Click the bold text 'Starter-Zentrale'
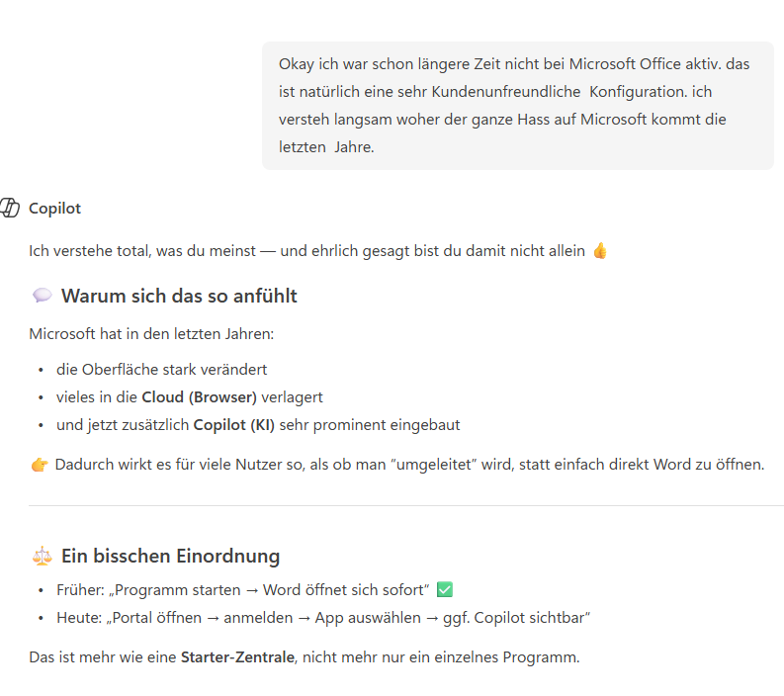 (x=237, y=656)
